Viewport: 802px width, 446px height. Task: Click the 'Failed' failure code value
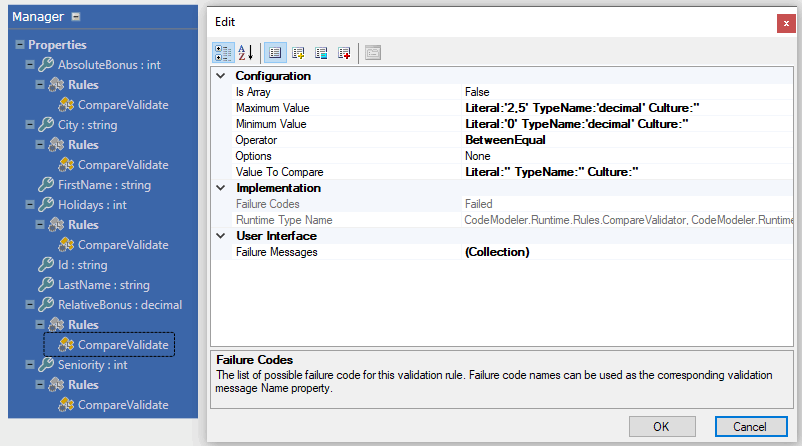pyautogui.click(x=479, y=204)
